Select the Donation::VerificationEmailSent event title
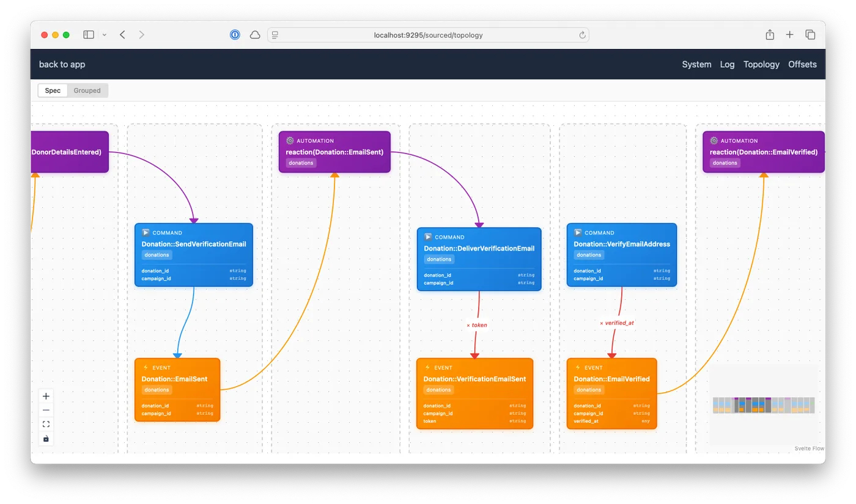856x504 pixels. pyautogui.click(x=474, y=379)
